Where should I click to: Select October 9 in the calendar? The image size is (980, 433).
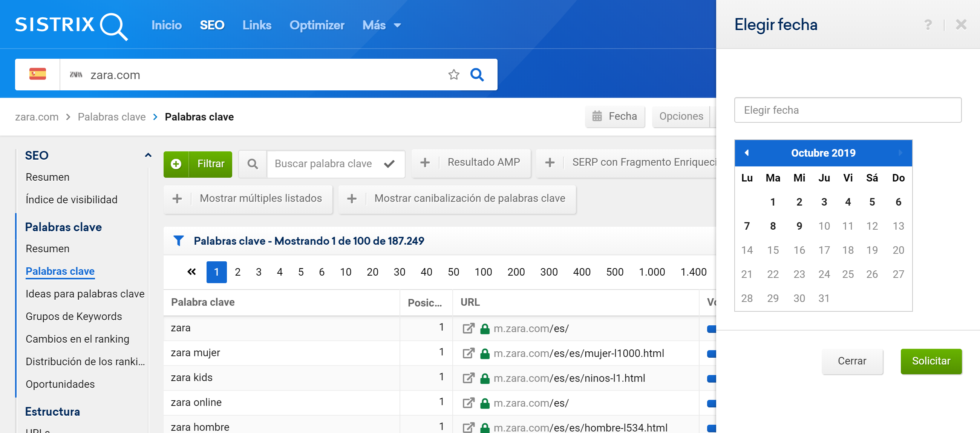[799, 226]
